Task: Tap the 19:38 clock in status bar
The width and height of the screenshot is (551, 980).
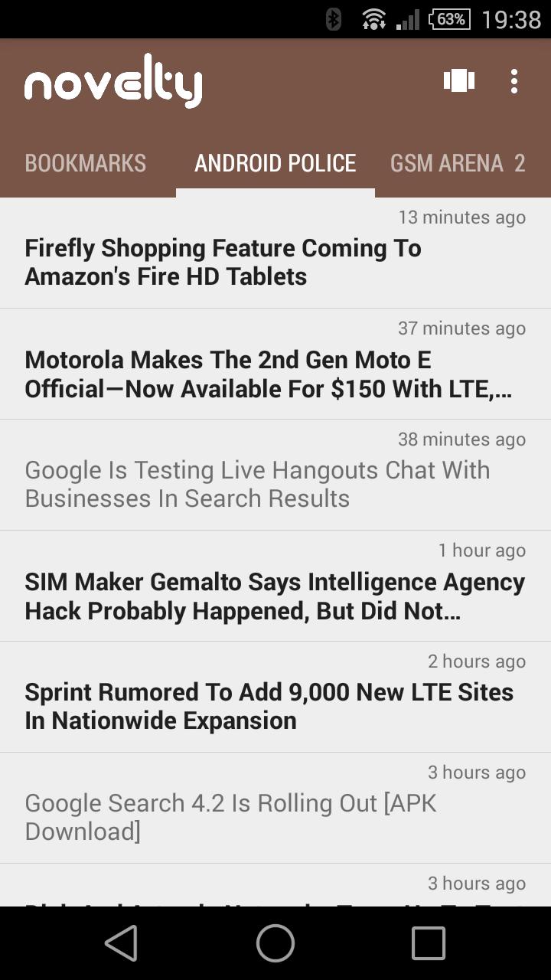Action: pos(510,19)
